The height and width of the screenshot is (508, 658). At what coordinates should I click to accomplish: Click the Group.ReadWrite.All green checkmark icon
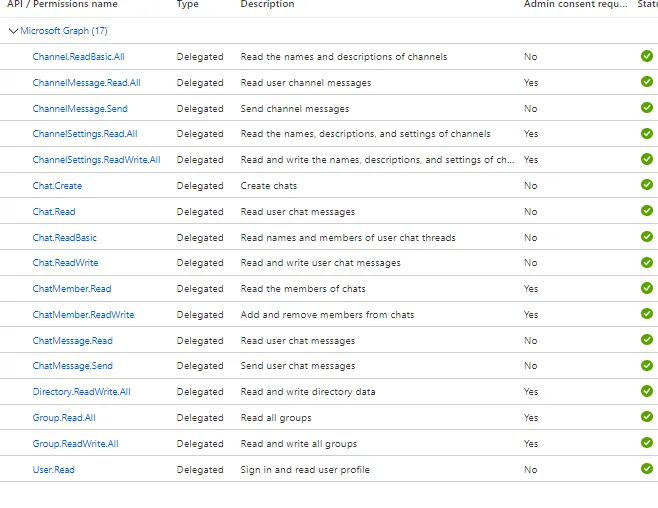pos(647,443)
